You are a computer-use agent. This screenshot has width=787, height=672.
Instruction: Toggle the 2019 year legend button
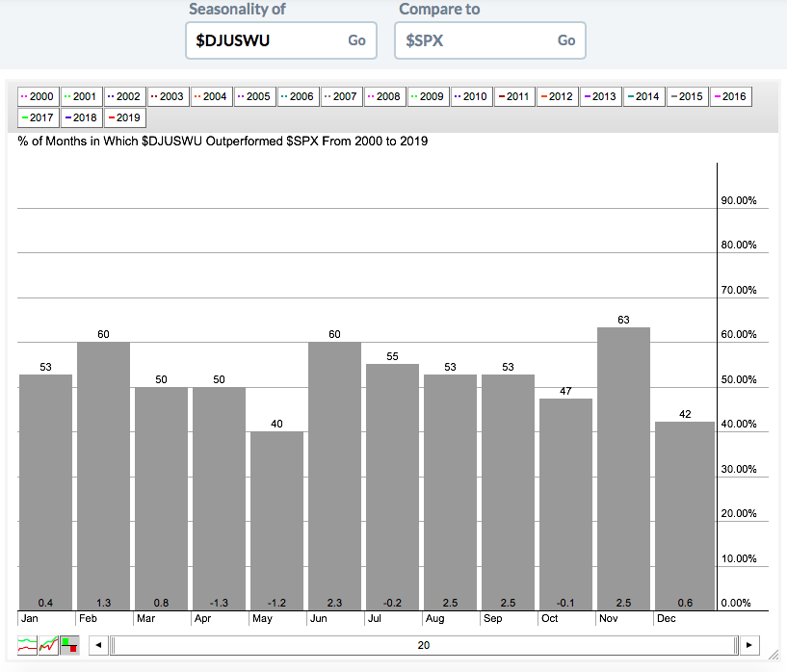pos(125,117)
